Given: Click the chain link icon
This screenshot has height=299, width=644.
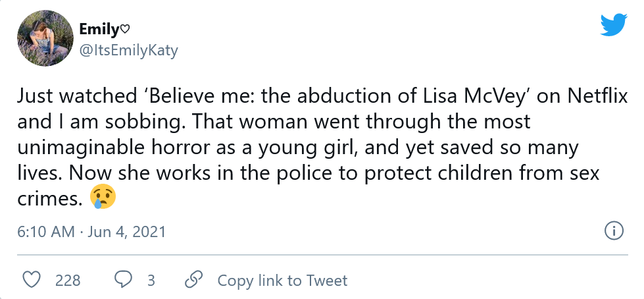Looking at the screenshot, I should pyautogui.click(x=193, y=280).
